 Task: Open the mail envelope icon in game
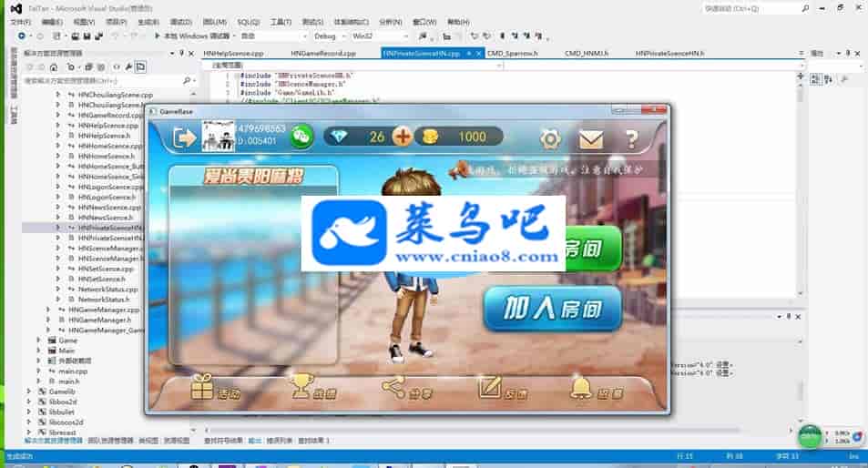[591, 138]
